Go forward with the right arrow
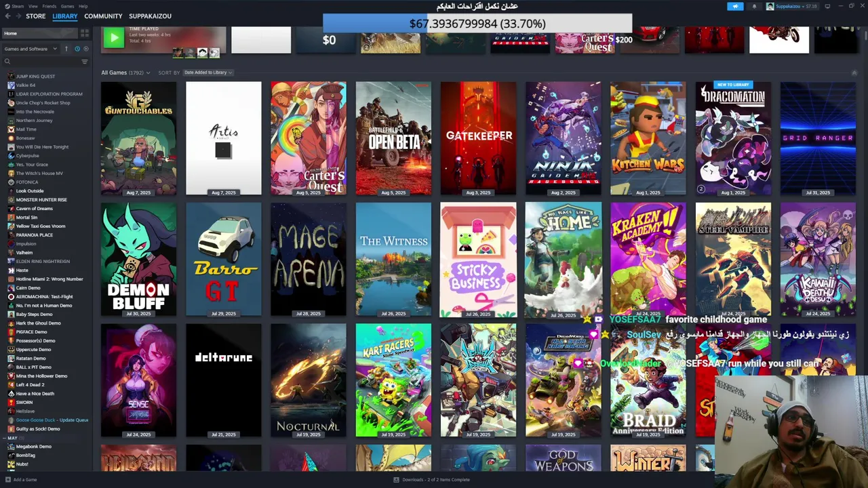The width and height of the screenshot is (868, 488). click(18, 16)
